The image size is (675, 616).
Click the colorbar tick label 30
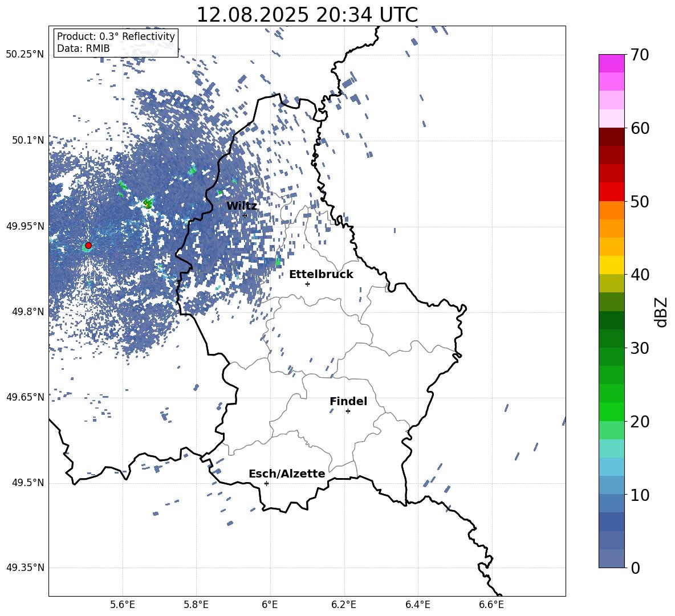coord(640,348)
